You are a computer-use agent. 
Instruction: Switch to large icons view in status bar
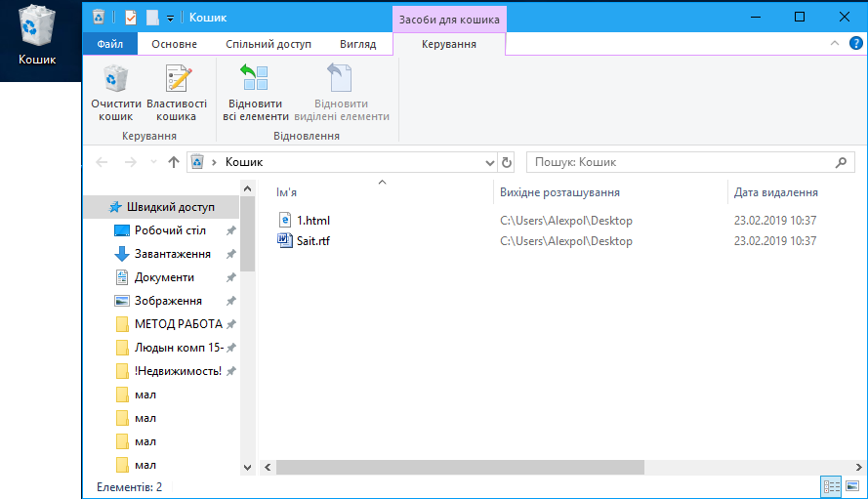852,487
